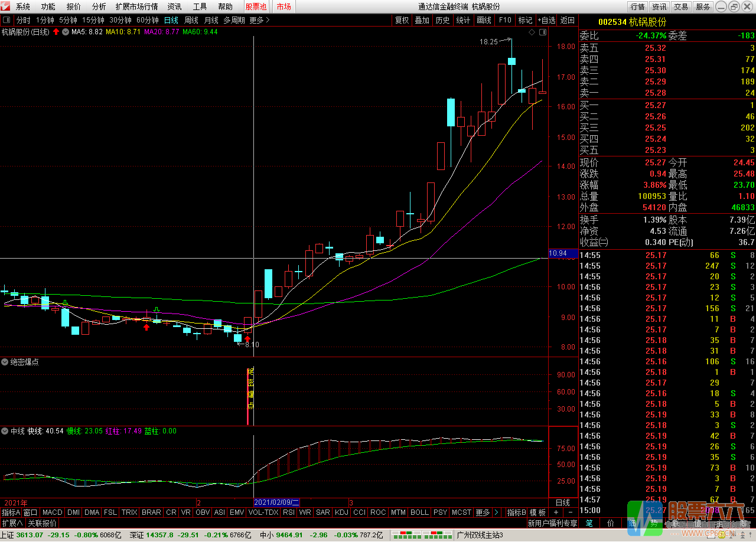Screen dimensions: 756x542
Task: Select the 周线 weekly period tab
Action: coord(191,19)
